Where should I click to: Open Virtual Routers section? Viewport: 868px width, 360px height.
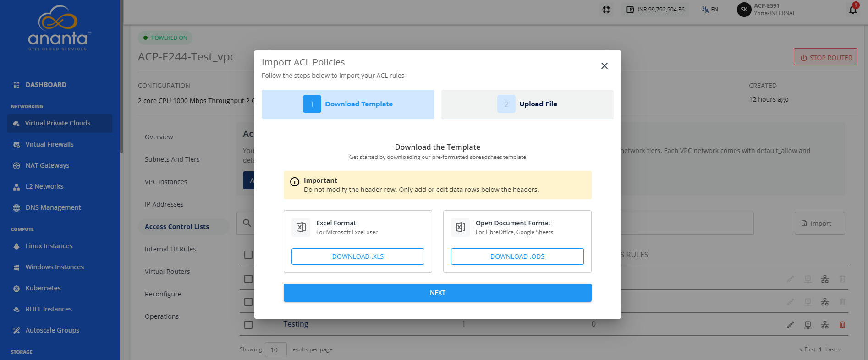point(167,272)
